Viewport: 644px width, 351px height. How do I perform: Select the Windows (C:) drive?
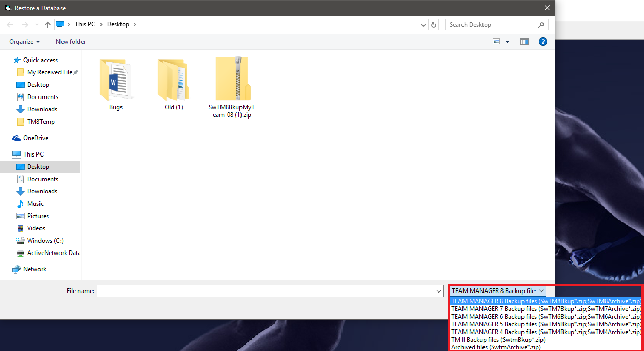click(45, 241)
